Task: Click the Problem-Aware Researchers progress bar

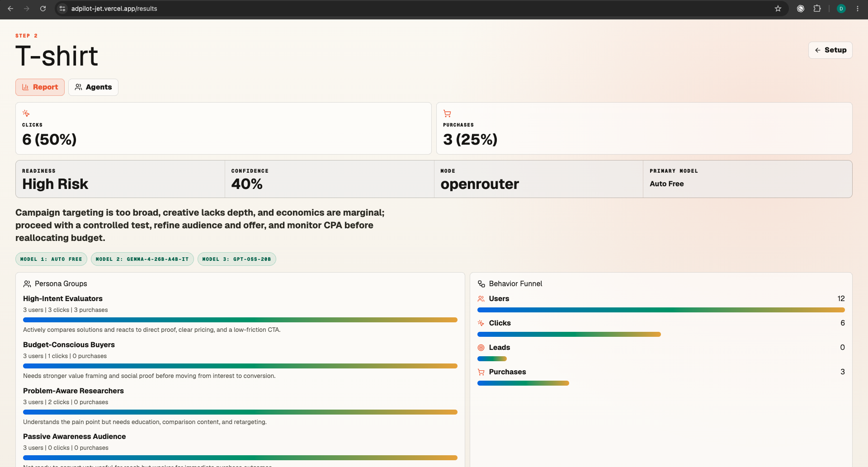Action: [240, 412]
